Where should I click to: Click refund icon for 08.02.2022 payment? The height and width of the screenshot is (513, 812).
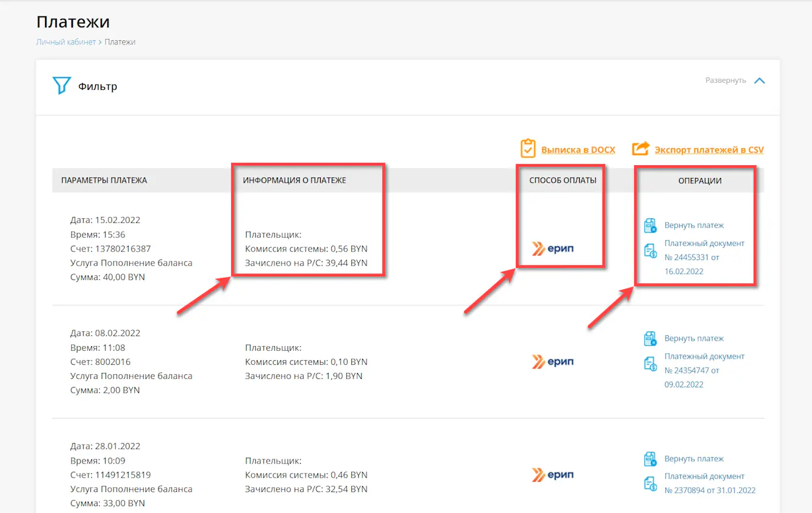(x=650, y=339)
